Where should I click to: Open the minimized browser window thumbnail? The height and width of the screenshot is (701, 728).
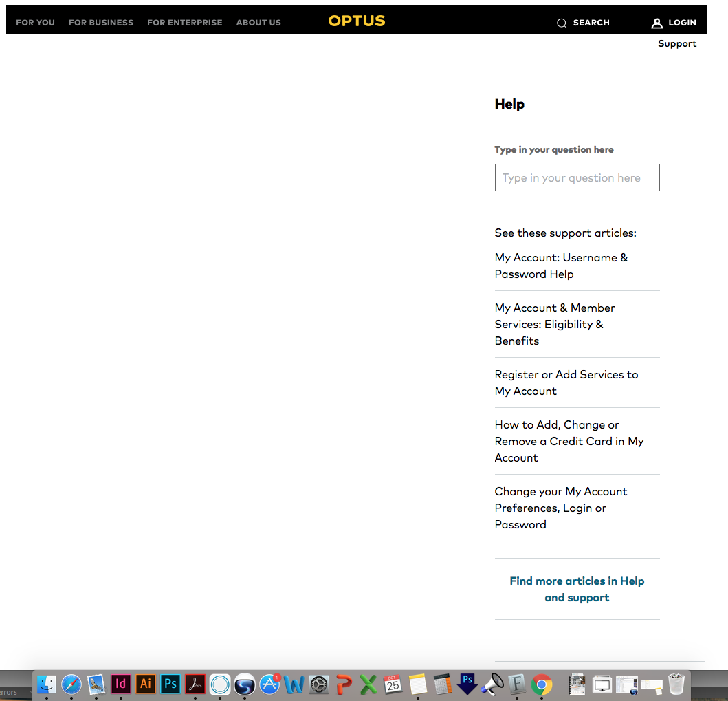[x=627, y=684]
